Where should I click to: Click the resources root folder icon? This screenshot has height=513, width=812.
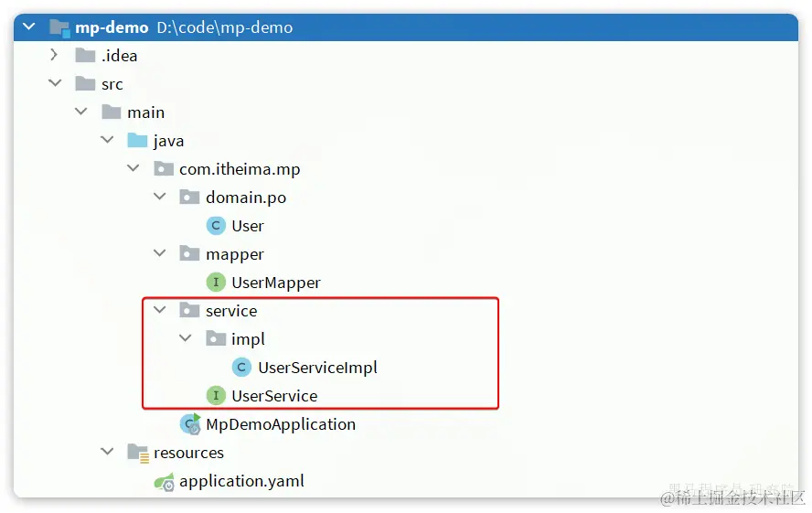point(138,453)
